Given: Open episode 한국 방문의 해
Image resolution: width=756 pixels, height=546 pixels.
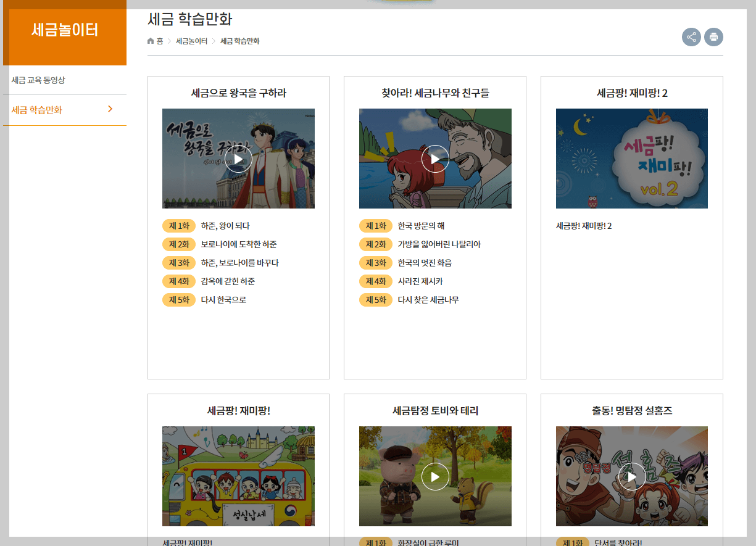Looking at the screenshot, I should tap(421, 226).
